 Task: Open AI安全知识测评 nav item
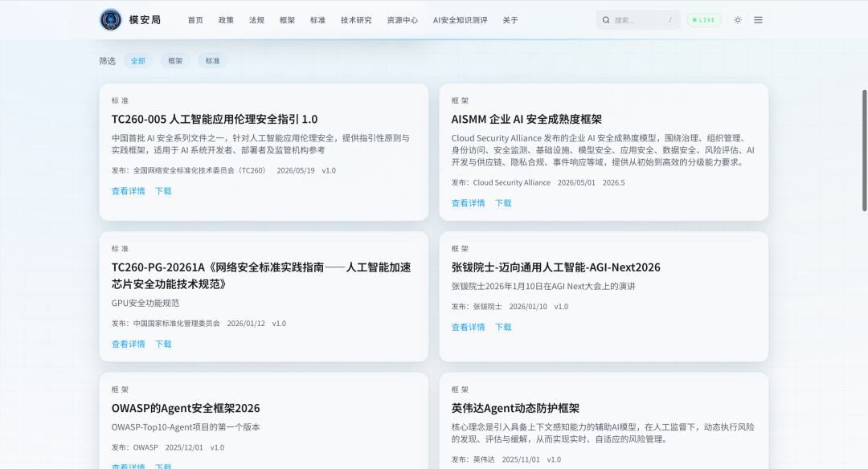[460, 20]
